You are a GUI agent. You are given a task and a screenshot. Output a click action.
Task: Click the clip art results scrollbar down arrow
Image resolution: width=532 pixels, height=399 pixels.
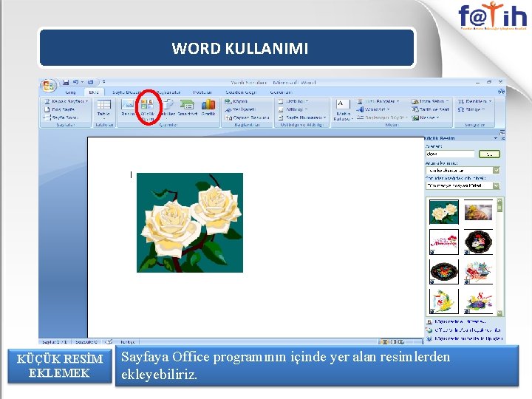click(x=499, y=313)
